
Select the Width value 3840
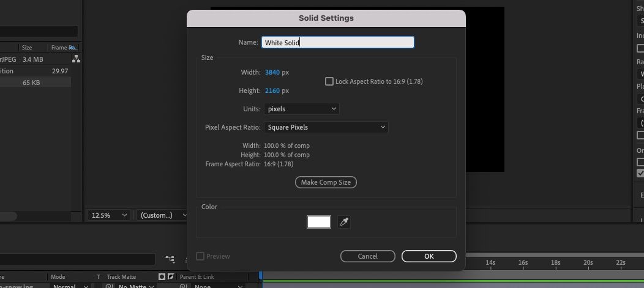pos(272,72)
